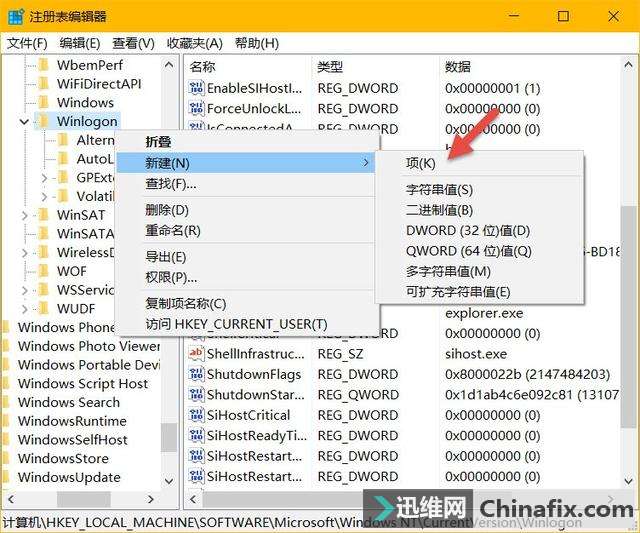
Task: Click the tree pane scroll down arrow
Action: [x=169, y=481]
